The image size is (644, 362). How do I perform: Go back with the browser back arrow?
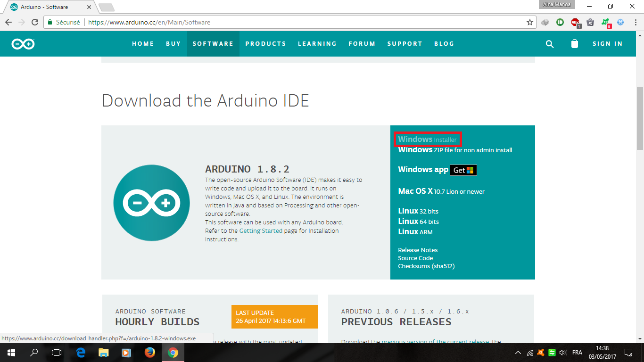pyautogui.click(x=8, y=22)
